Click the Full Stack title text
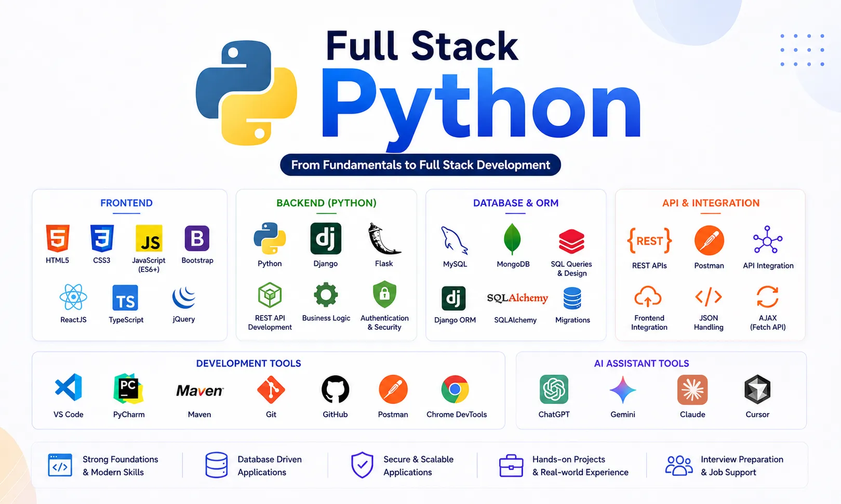841x504 pixels. click(x=422, y=46)
